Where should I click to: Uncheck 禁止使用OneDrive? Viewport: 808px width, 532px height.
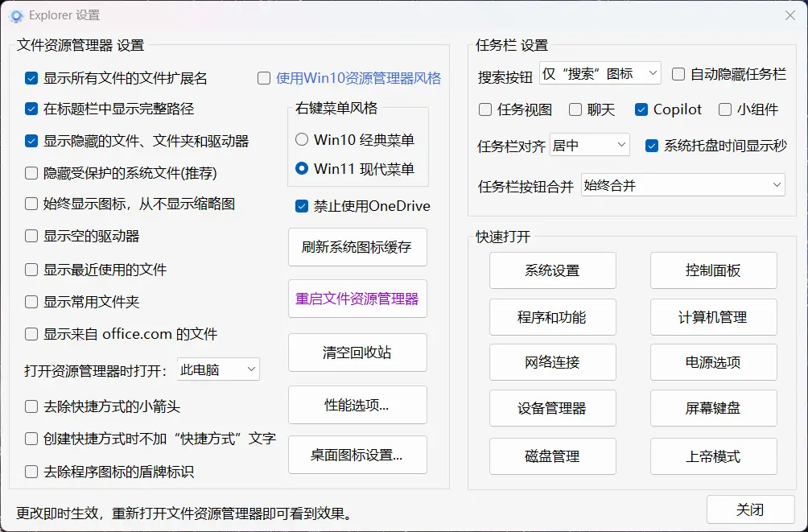click(x=302, y=206)
